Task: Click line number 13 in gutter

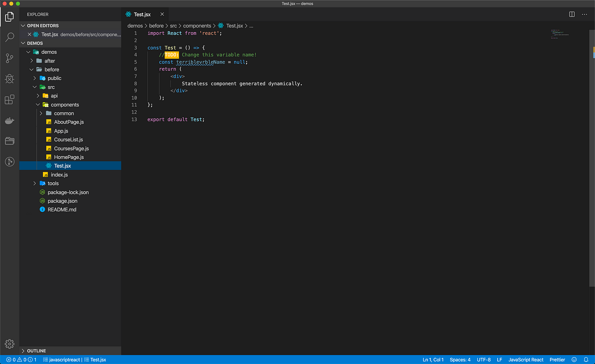Action: click(x=134, y=119)
